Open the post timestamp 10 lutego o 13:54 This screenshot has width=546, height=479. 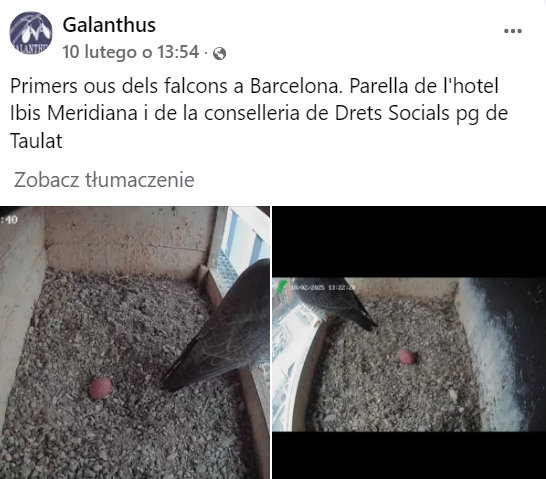coord(131,52)
